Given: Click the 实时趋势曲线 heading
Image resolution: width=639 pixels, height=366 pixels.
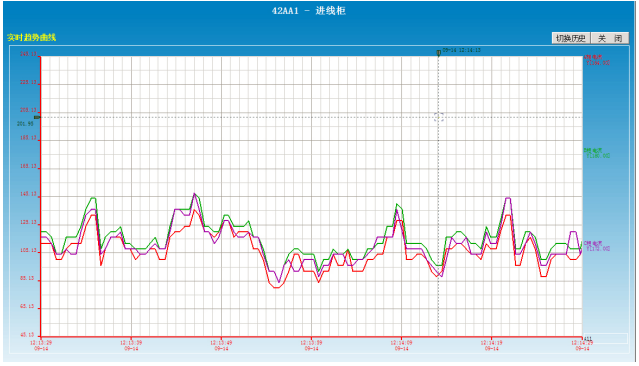Looking at the screenshot, I should (x=31, y=37).
